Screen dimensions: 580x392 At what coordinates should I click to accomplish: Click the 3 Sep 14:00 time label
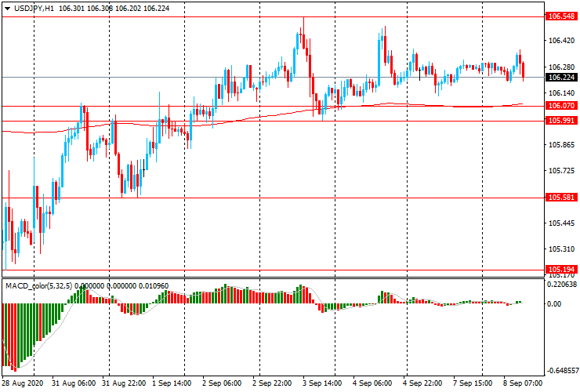click(322, 383)
